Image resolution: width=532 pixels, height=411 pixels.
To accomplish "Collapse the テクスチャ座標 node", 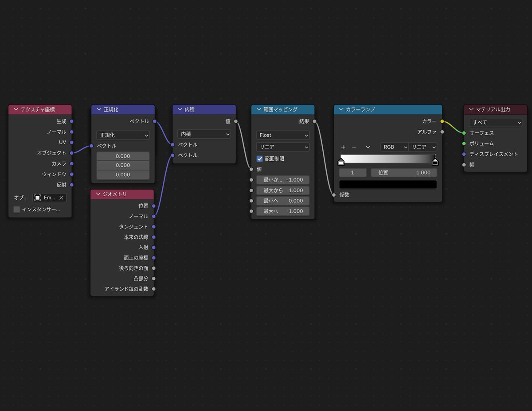I will point(16,109).
